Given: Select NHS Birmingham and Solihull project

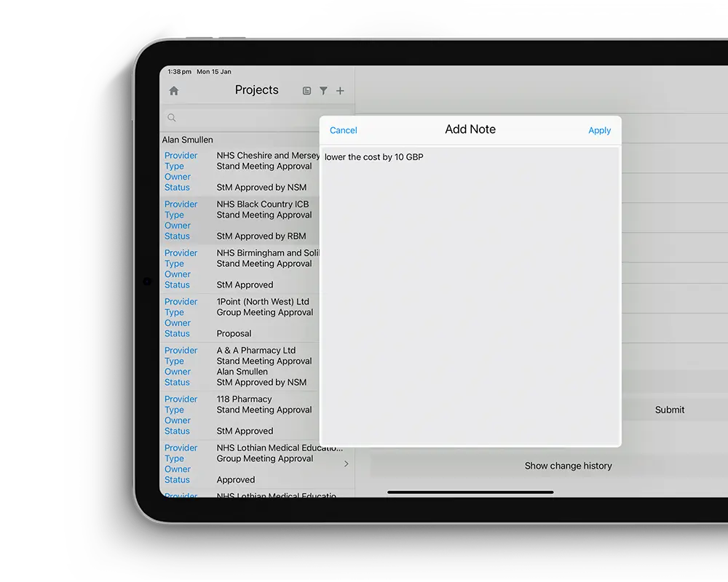Looking at the screenshot, I should pos(240,268).
